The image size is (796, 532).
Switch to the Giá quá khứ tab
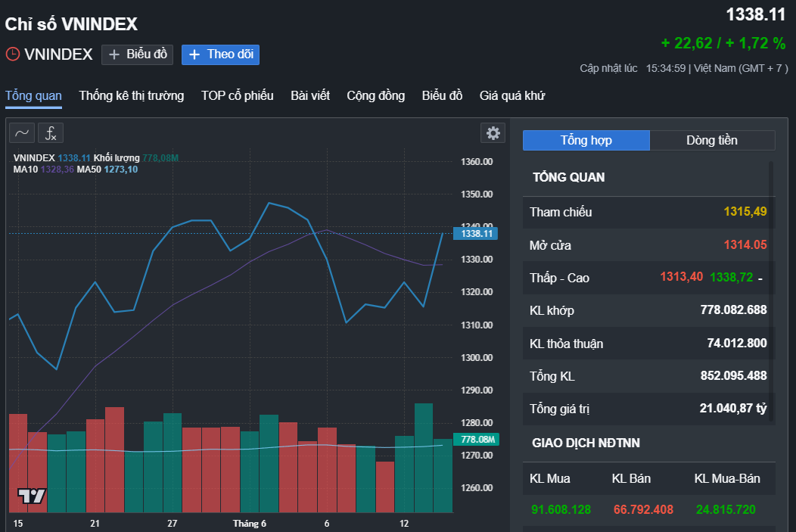511,96
